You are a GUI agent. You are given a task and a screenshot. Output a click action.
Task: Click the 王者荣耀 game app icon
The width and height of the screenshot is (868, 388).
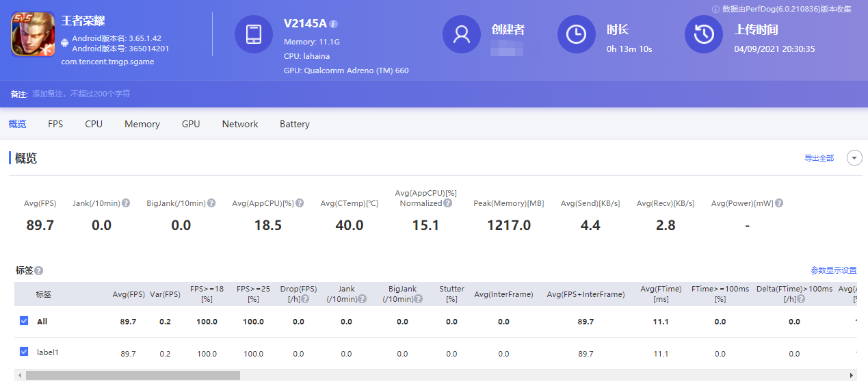click(33, 34)
